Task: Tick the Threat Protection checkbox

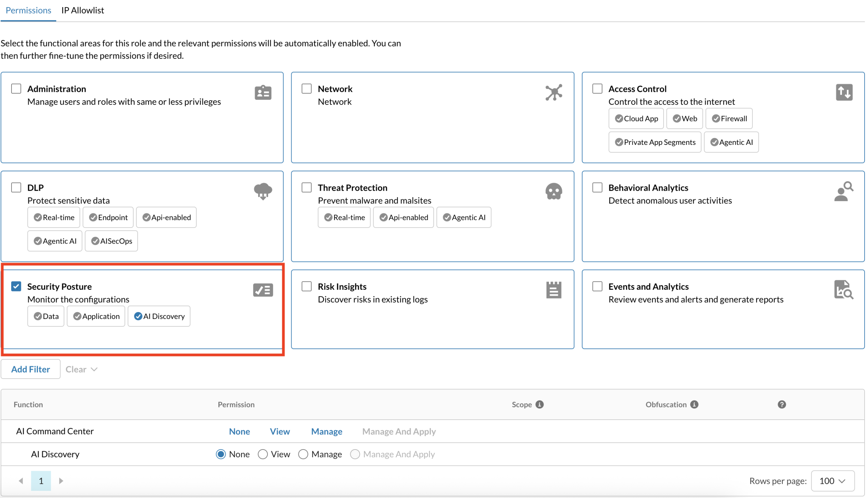Action: pyautogui.click(x=307, y=188)
